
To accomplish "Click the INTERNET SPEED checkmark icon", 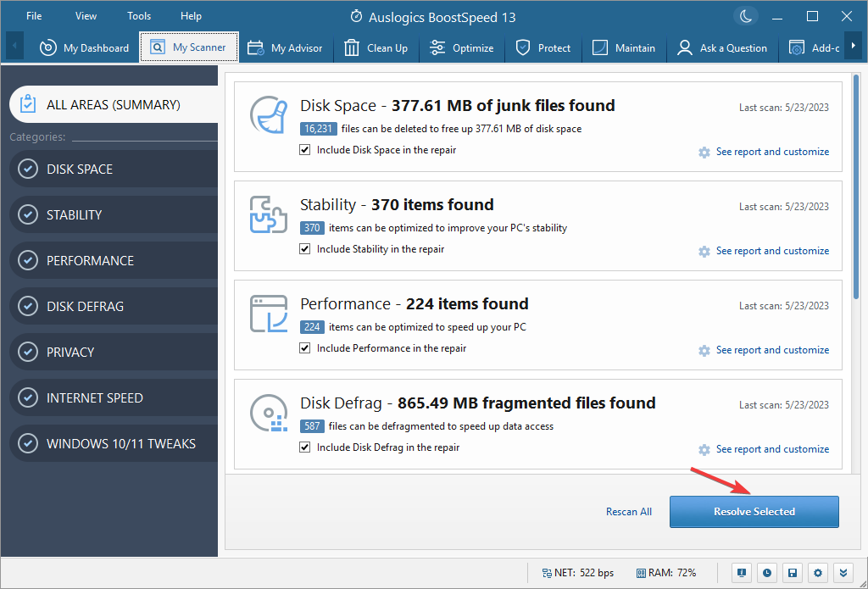I will point(28,398).
